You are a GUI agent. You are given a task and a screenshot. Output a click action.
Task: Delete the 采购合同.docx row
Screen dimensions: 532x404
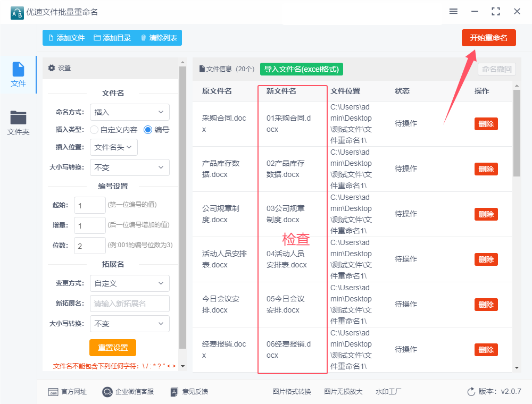pyautogui.click(x=486, y=124)
